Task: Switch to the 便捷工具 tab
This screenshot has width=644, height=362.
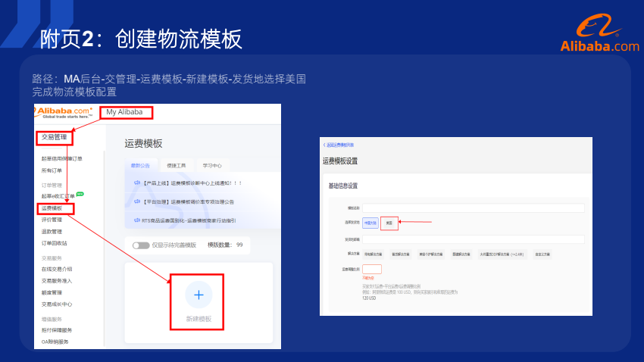Action: (x=177, y=165)
